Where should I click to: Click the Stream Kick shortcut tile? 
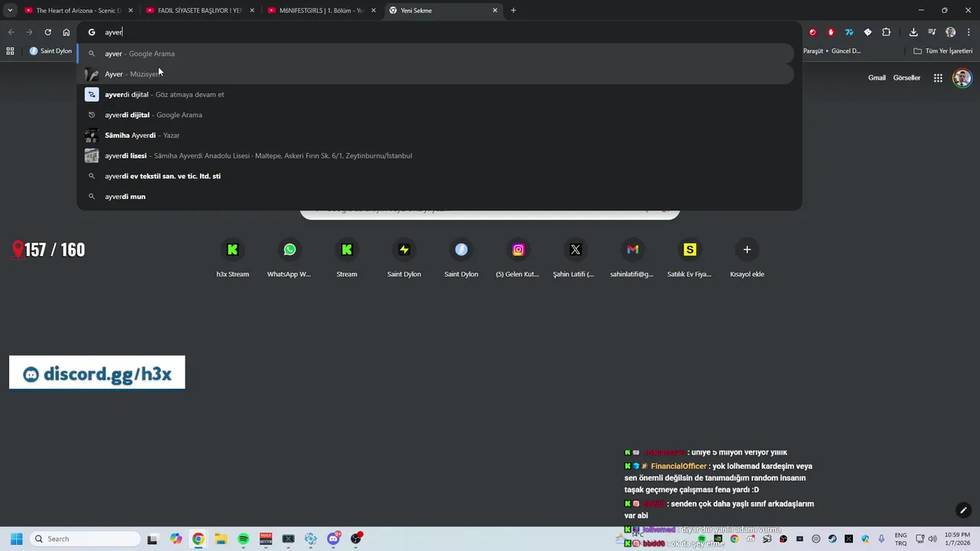click(x=347, y=258)
